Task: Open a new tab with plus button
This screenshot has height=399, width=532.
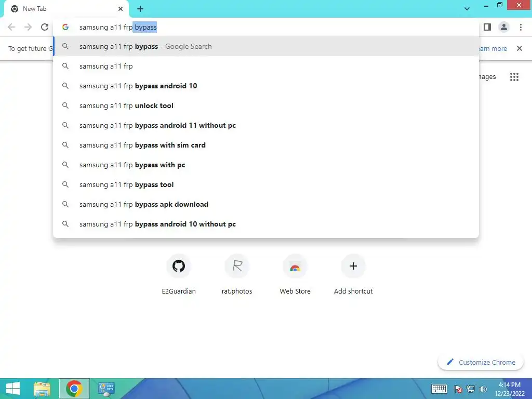Action: [x=140, y=9]
